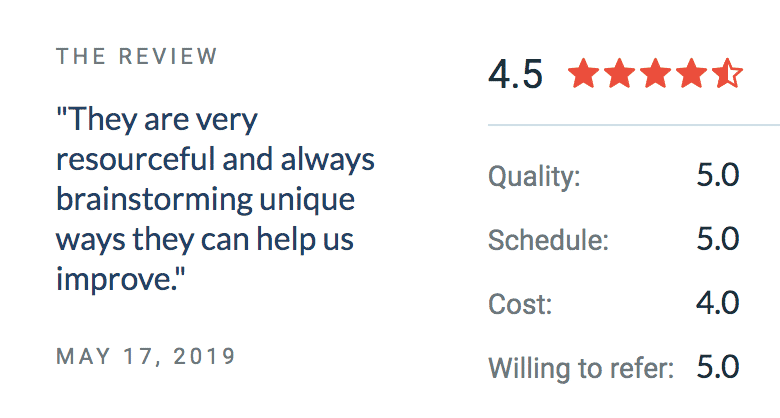Click the Willing to refer score 5.0
This screenshot has width=780, height=418.
tap(717, 365)
